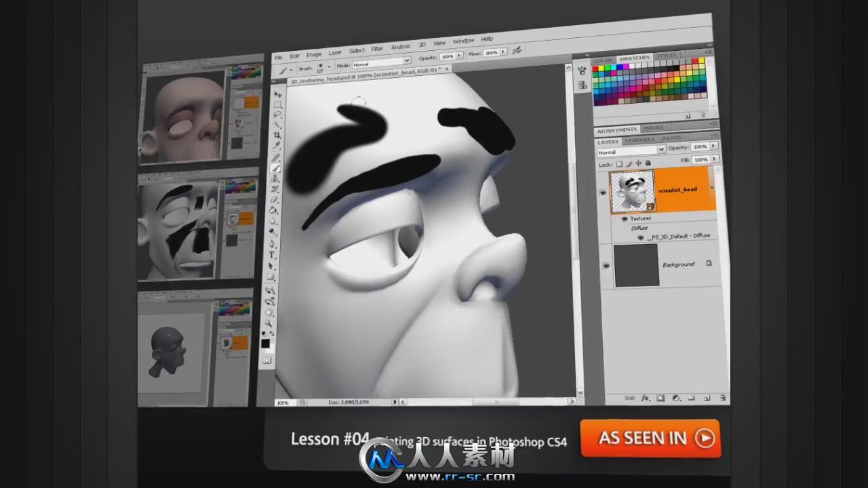Switch to the Styles tab
868x488 pixels.
click(x=667, y=56)
